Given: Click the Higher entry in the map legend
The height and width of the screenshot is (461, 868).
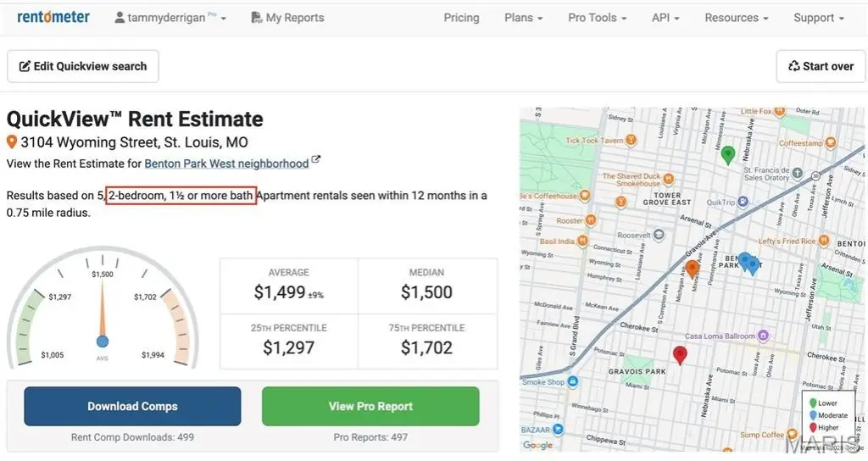Looking at the screenshot, I should (824, 427).
